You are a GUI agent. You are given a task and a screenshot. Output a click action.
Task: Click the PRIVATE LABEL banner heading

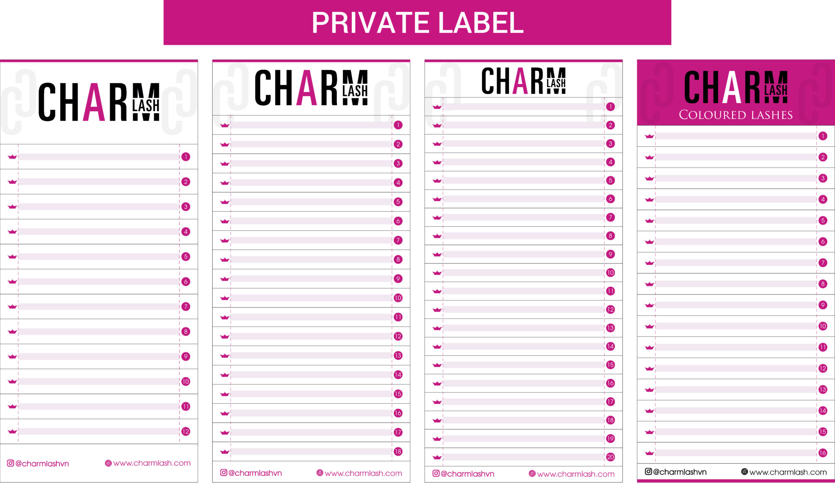tap(417, 22)
